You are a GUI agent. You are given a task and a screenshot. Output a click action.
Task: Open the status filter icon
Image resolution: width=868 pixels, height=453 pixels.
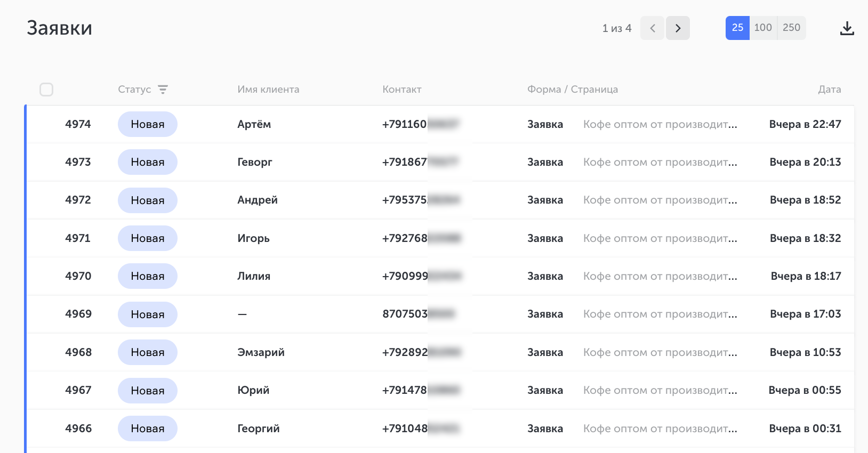[x=163, y=90]
